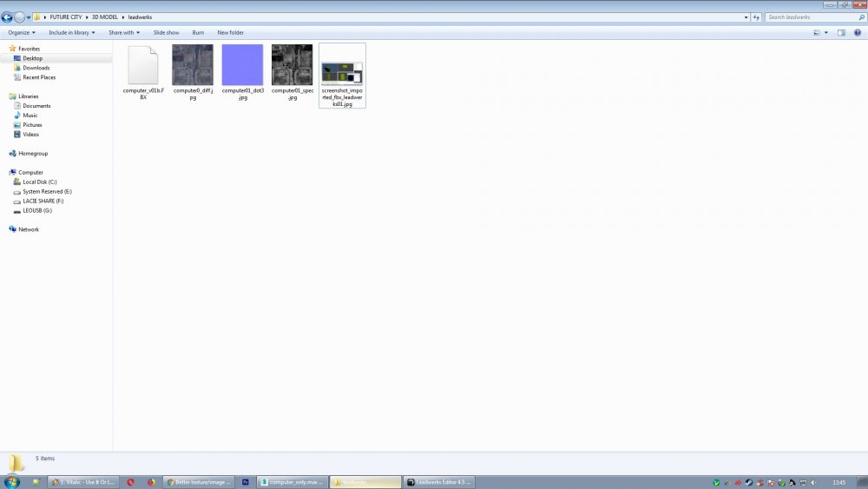
Task: Open the Share with dropdown
Action: click(x=124, y=33)
